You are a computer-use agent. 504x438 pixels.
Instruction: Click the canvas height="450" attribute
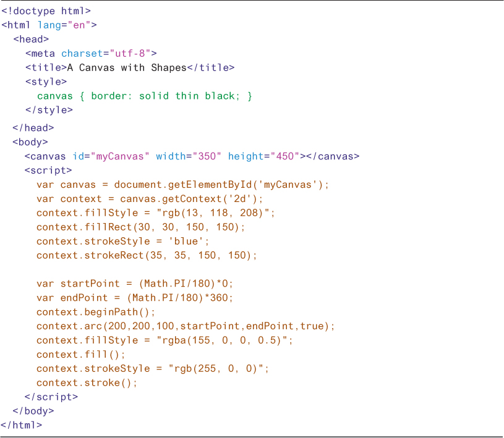[x=263, y=156]
